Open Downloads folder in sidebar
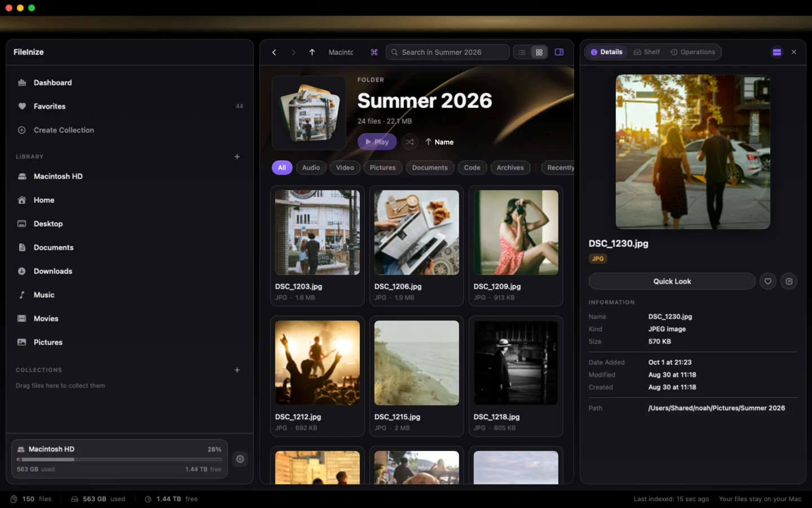This screenshot has height=508, width=812. point(130,271)
